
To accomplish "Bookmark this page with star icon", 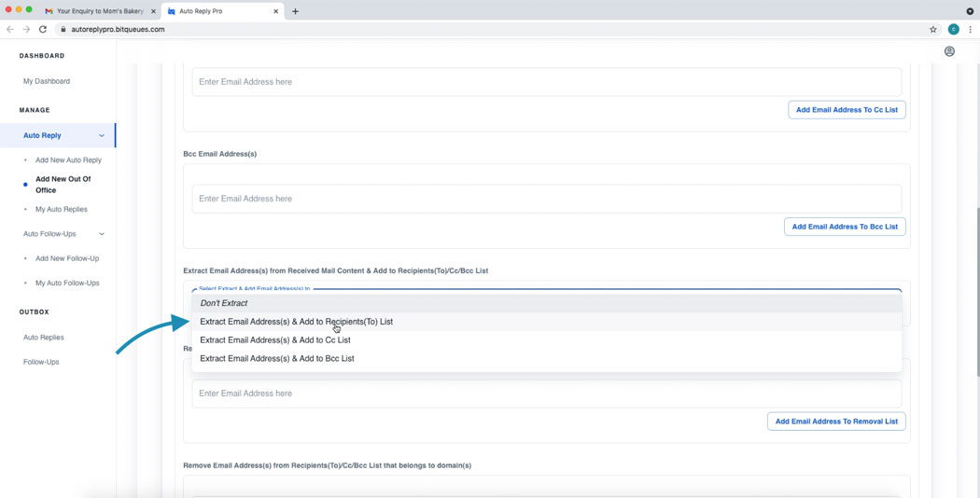I will click(x=933, y=29).
